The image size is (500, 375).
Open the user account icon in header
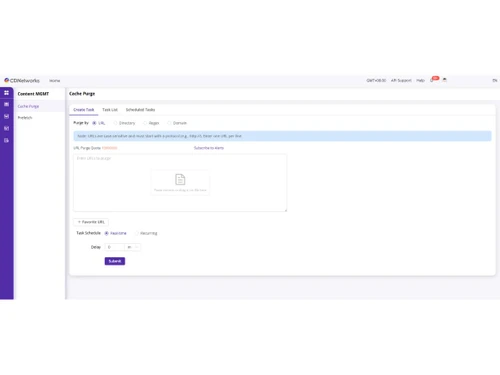click(445, 80)
